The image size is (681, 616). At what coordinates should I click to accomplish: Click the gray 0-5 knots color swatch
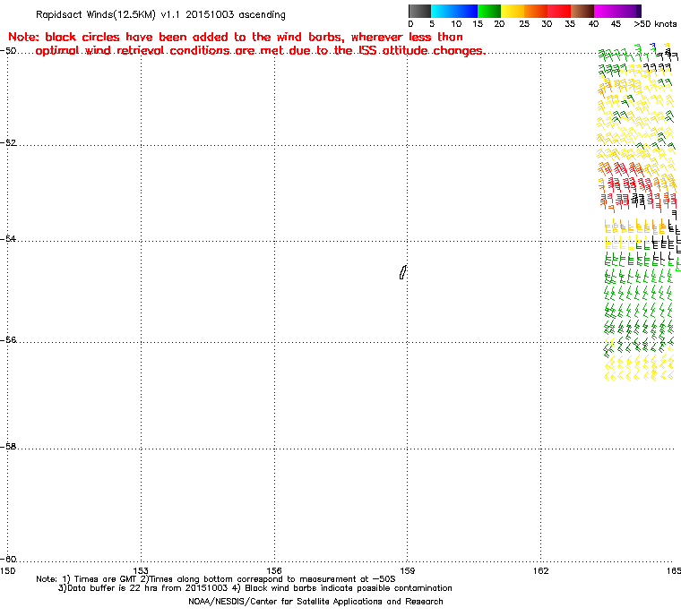[420, 11]
